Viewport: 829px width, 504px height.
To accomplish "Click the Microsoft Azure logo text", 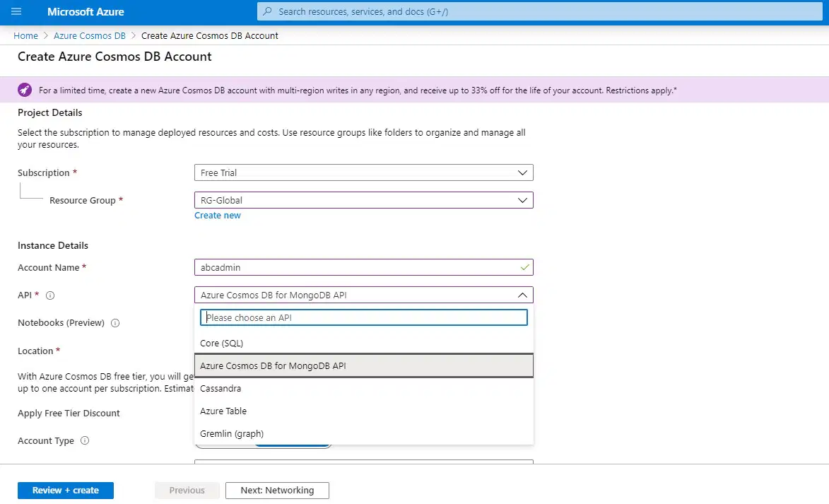I will click(86, 11).
